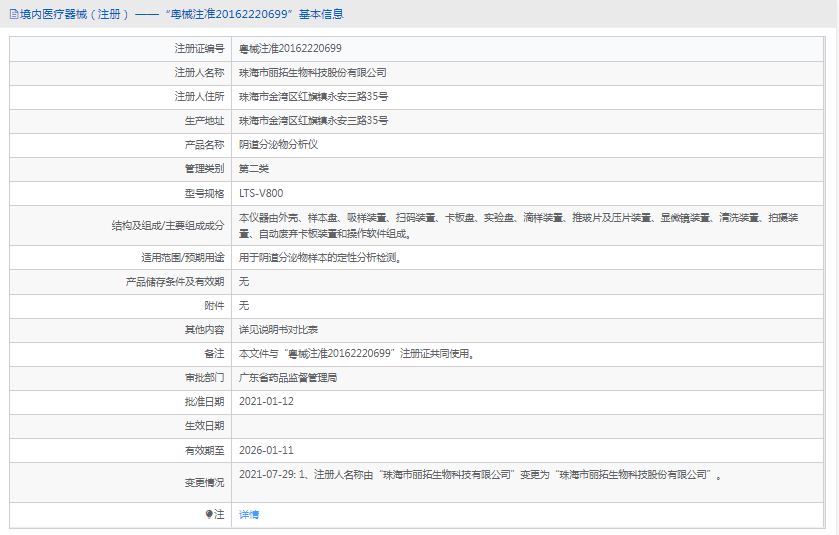Select product name 阴道分泌物分析仪
The width and height of the screenshot is (839, 535).
[278, 145]
